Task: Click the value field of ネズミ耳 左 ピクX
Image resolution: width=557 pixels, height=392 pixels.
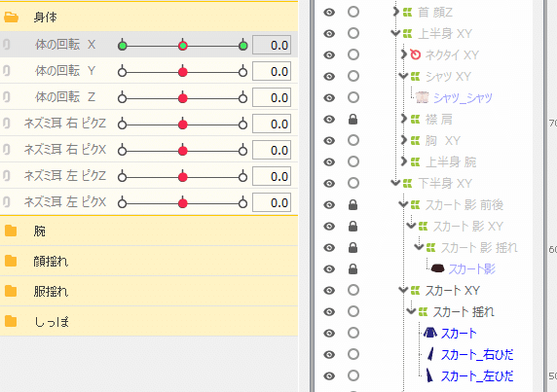Action: (x=272, y=202)
